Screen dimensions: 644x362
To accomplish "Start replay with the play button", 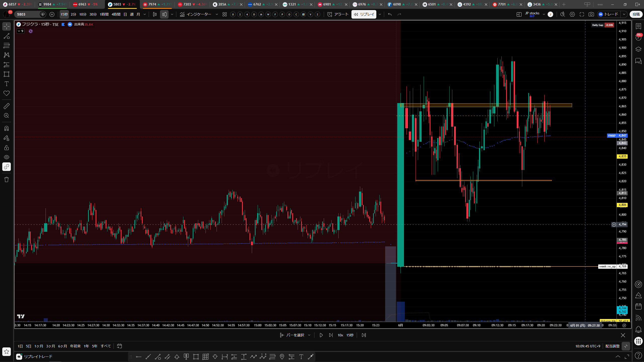I will tap(321, 335).
